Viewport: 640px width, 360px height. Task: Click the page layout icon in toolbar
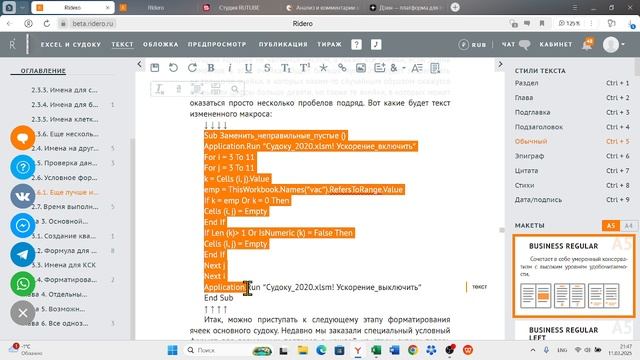(x=436, y=68)
